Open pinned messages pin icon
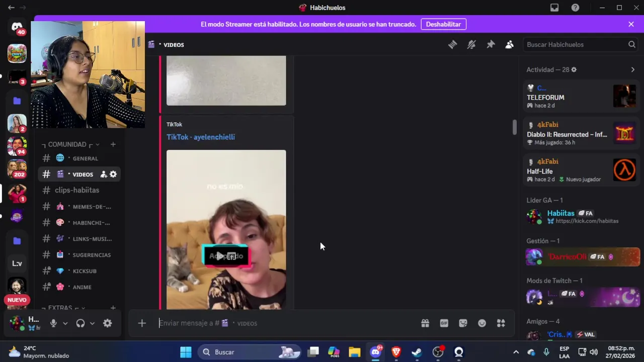Image resolution: width=644 pixels, height=362 pixels. click(x=491, y=45)
